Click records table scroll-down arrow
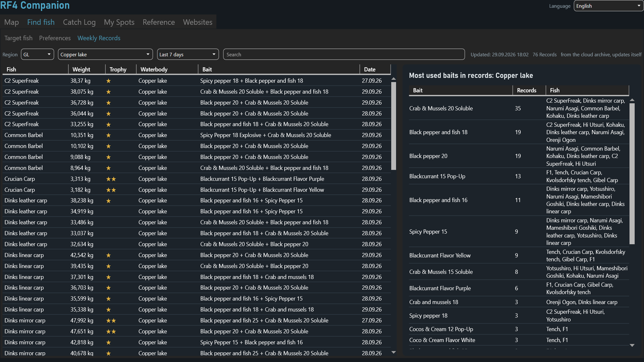 (393, 352)
